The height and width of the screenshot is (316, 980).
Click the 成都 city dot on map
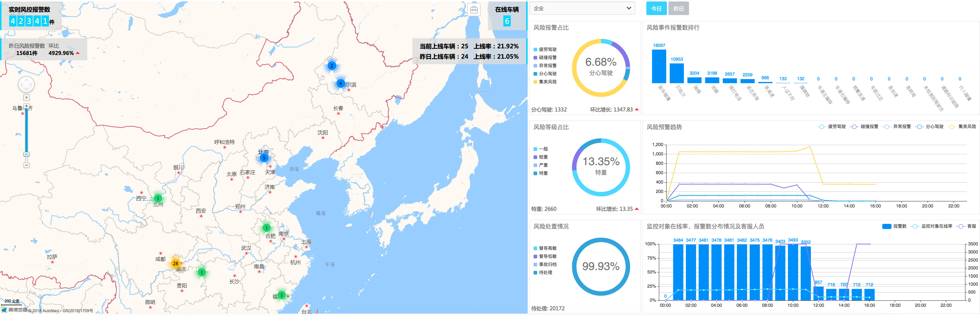(160, 253)
